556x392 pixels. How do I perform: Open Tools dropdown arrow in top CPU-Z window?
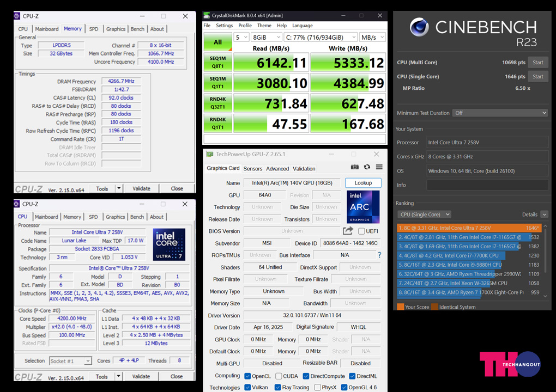pos(119,188)
